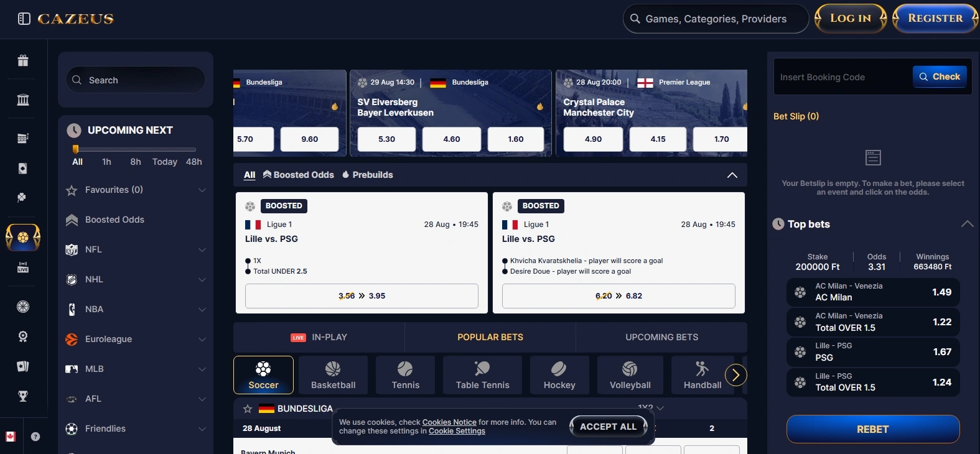Add the boosted 3.95 Lille vs. PSG bet
Viewport: 980px width, 454px height.
tap(362, 296)
